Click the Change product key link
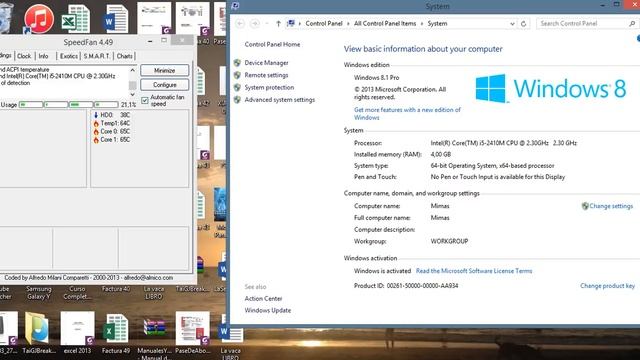The width and height of the screenshot is (640, 360). (607, 286)
